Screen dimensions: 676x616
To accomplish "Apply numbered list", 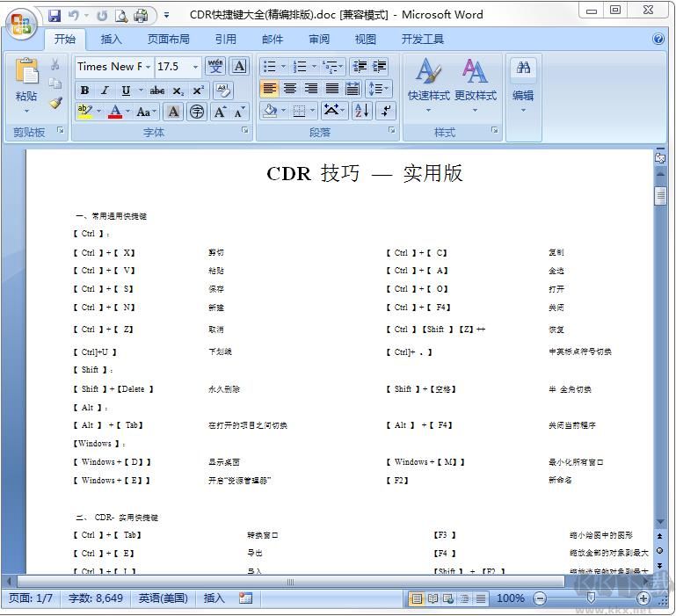I will pyautogui.click(x=300, y=67).
